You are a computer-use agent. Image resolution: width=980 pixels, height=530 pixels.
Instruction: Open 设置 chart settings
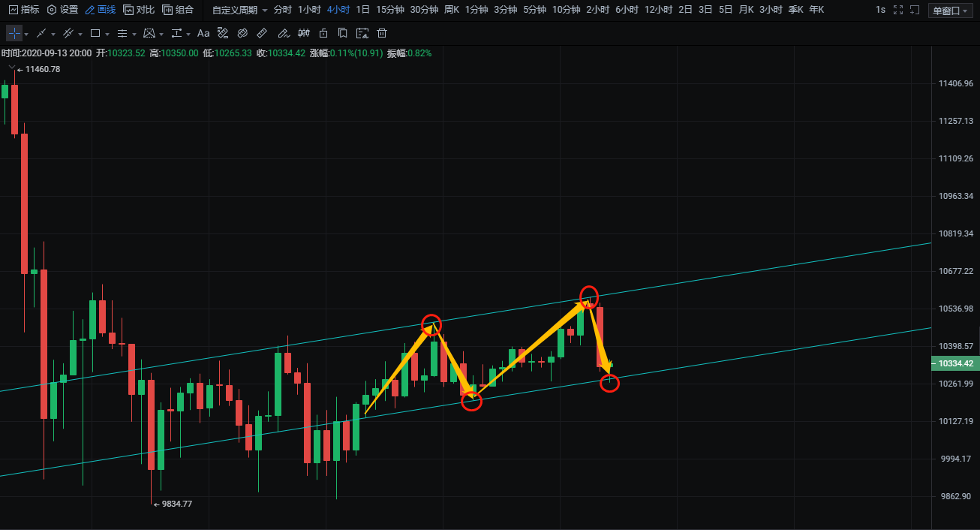click(62, 10)
